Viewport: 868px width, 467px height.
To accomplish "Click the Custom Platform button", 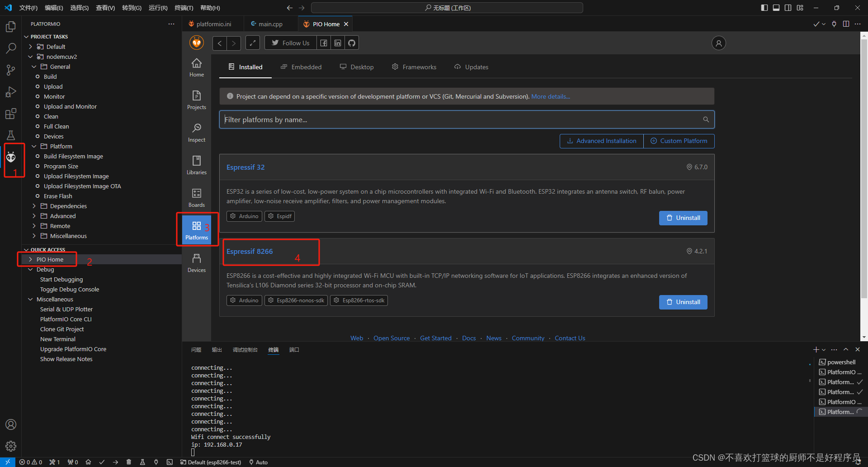I will tap(679, 141).
